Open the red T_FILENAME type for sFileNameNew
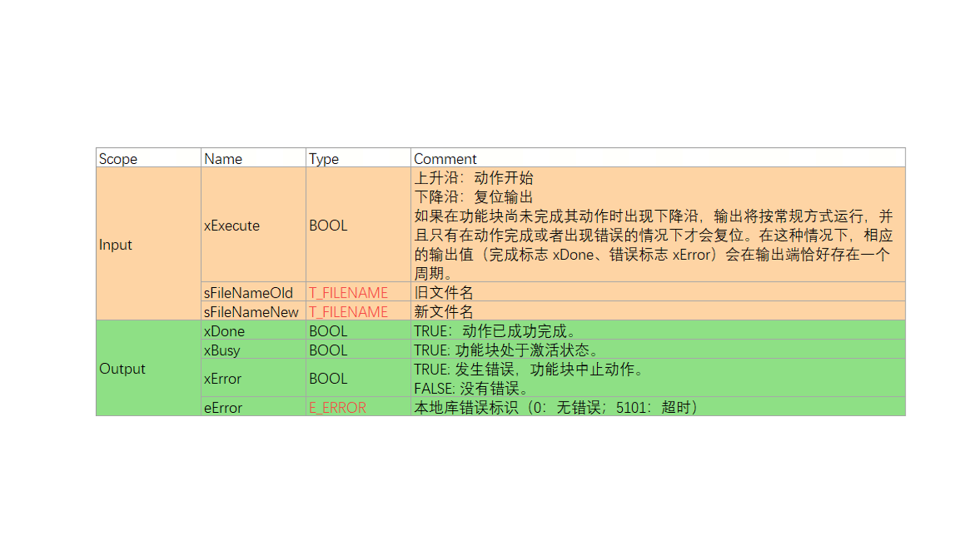Screen dimensions: 980x551 pyautogui.click(x=348, y=312)
